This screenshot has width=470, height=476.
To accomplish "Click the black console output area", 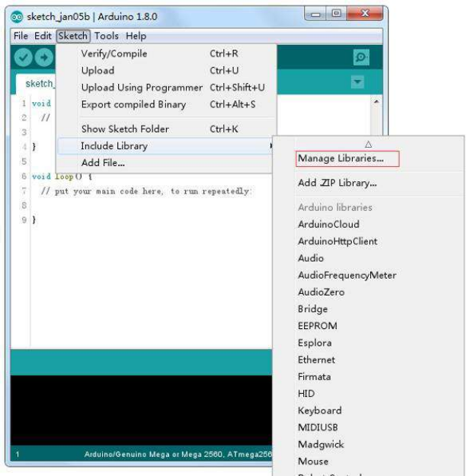I will coord(141,411).
